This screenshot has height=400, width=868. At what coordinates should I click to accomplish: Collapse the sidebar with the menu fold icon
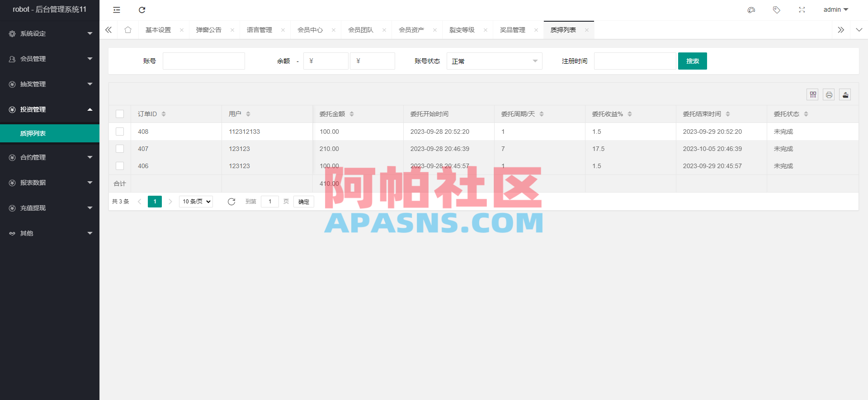point(117,10)
